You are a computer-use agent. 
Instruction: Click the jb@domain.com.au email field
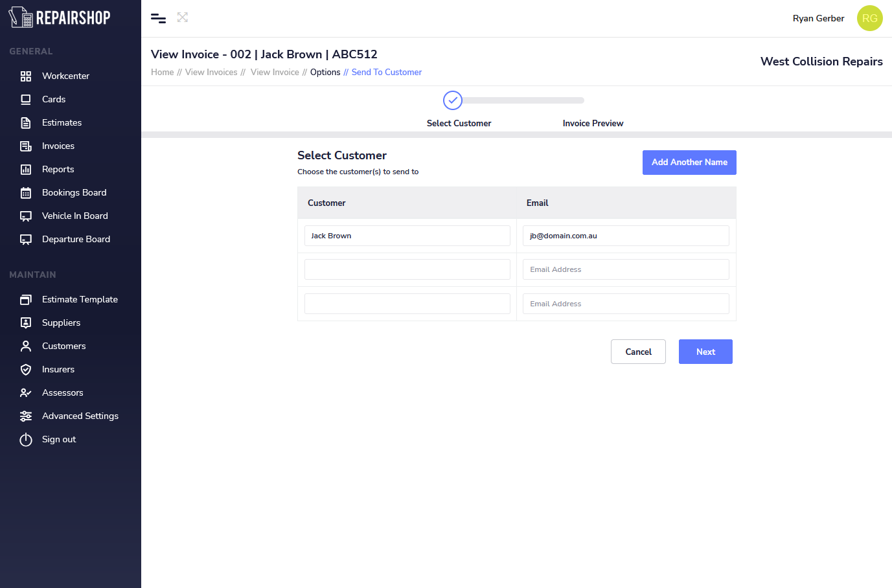[x=626, y=236]
